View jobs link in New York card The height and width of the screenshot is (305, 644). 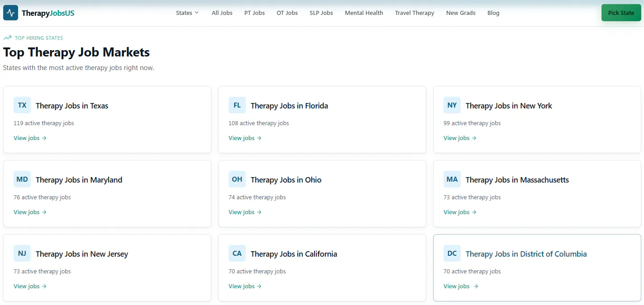pyautogui.click(x=460, y=138)
